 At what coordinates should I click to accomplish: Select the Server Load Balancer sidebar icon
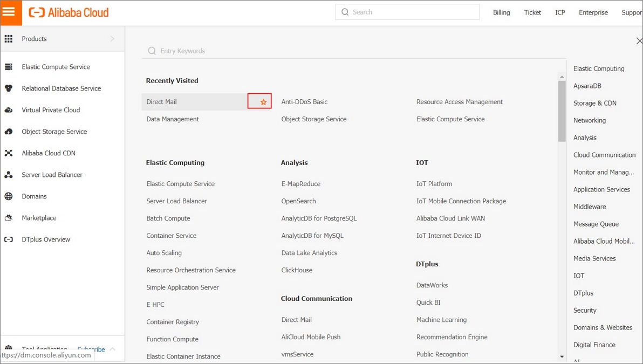click(x=9, y=174)
